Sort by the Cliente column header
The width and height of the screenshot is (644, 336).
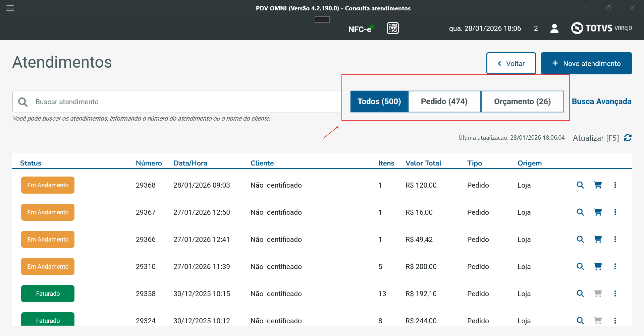[x=262, y=163]
